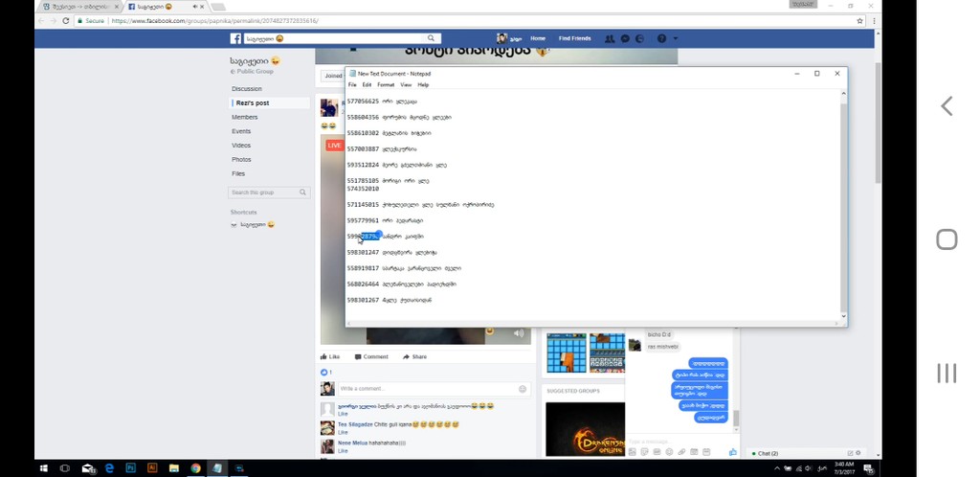The width and height of the screenshot is (980, 477).
Task: Open Videos in the group sidebar
Action: tap(241, 146)
